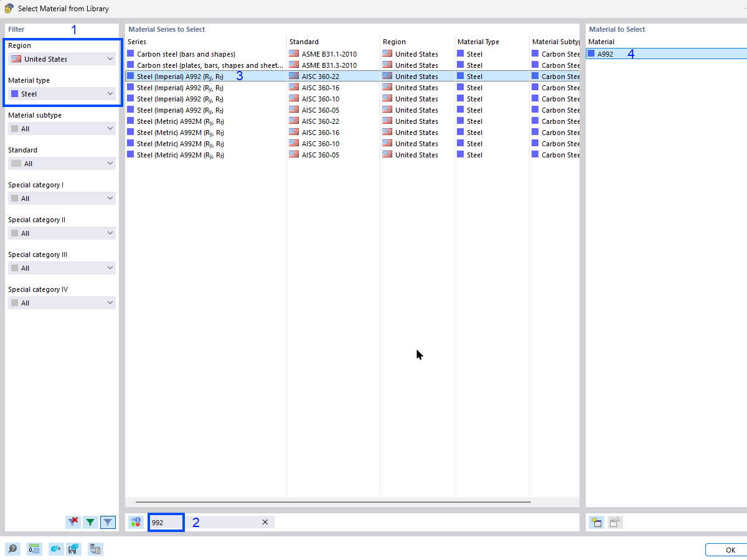Click the new material icon with yellow star
The width and height of the screenshot is (747, 560).
coord(596,523)
